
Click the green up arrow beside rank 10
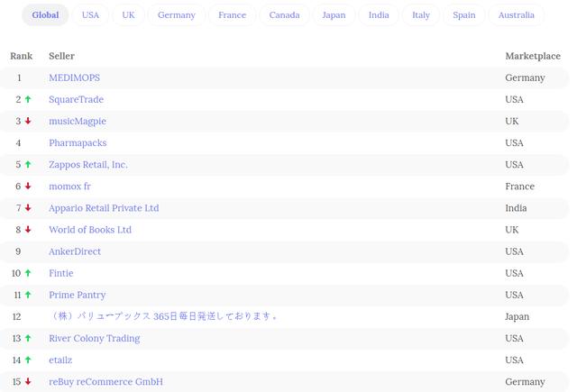28,273
